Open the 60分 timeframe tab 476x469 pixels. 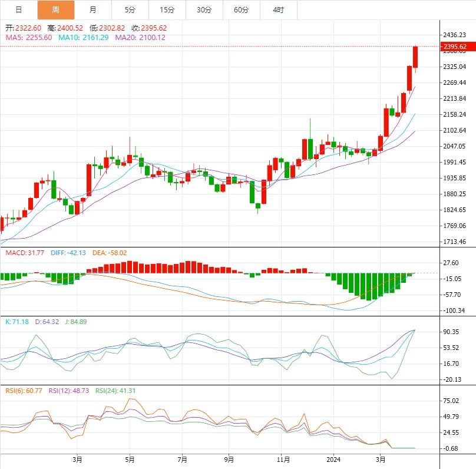(242, 10)
